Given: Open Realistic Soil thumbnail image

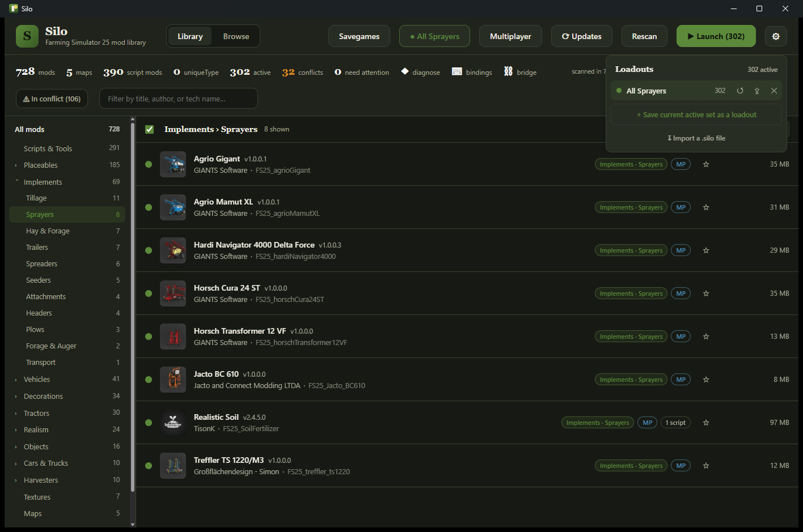Looking at the screenshot, I should tap(173, 423).
